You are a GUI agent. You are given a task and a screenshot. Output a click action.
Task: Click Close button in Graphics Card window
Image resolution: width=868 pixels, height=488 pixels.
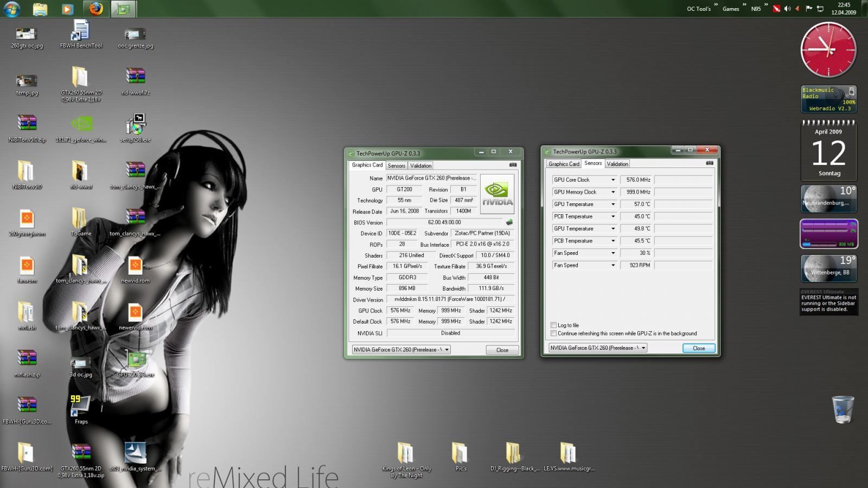[x=502, y=350]
